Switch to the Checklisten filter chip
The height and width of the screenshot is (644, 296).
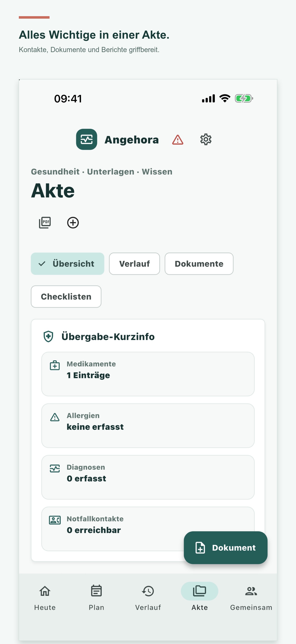[66, 296]
